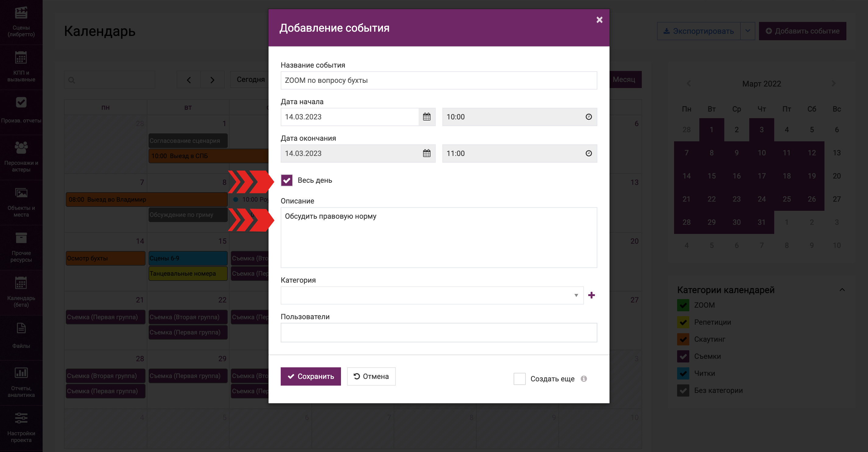Open КПП и вызывные section
This screenshot has width=868, height=452.
click(x=21, y=67)
